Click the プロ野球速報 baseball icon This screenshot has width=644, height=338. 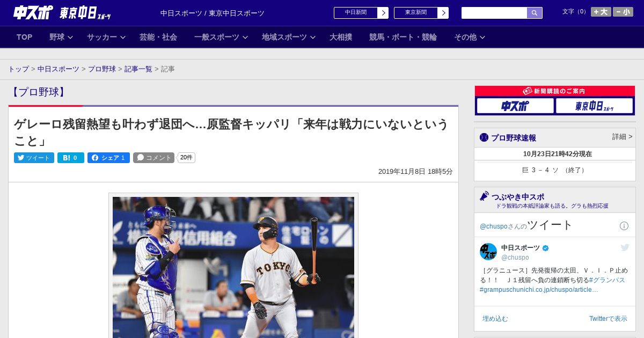484,138
